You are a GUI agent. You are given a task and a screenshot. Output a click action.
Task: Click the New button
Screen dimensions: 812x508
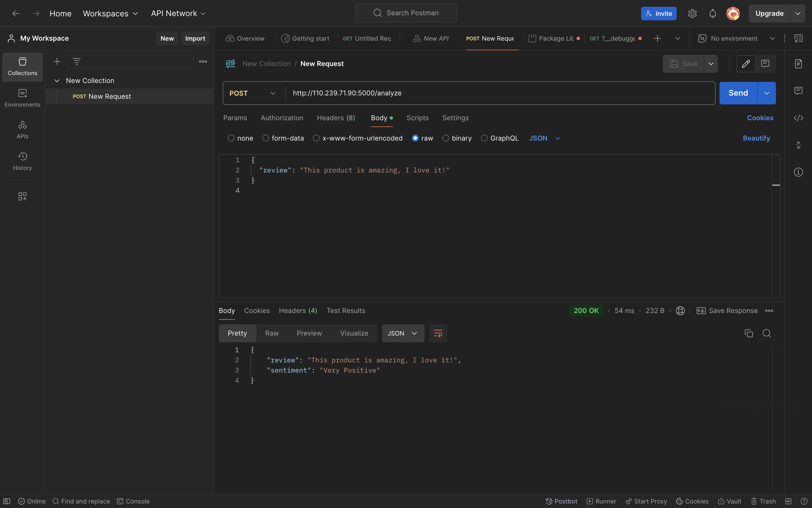pos(167,38)
